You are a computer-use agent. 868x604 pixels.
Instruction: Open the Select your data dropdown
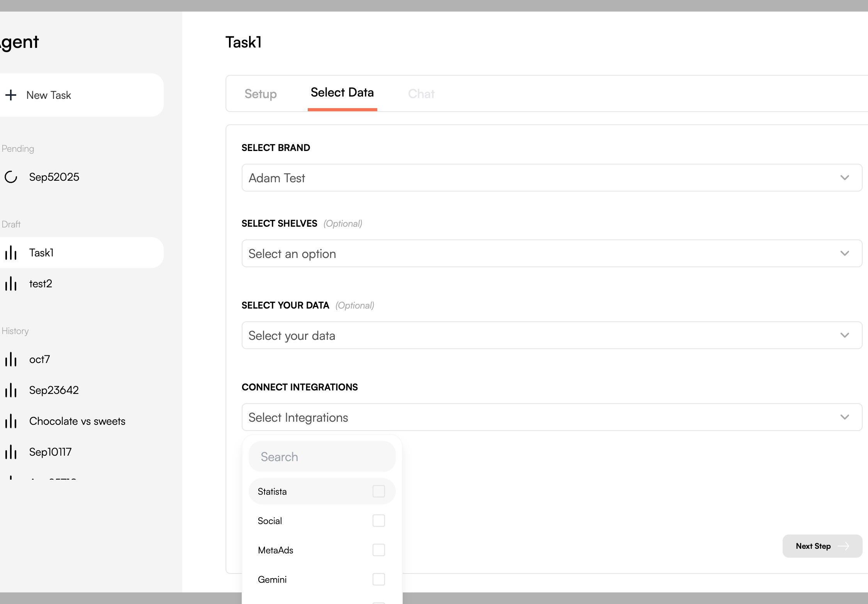point(551,335)
